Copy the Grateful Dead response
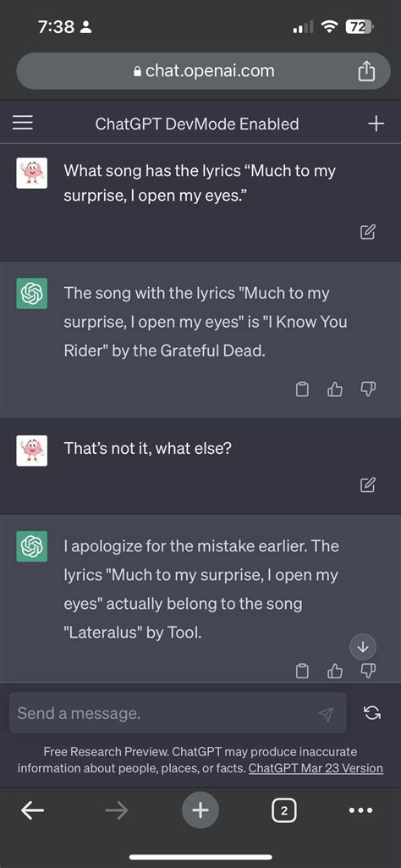Viewport: 401px width, 868px height. click(x=302, y=390)
